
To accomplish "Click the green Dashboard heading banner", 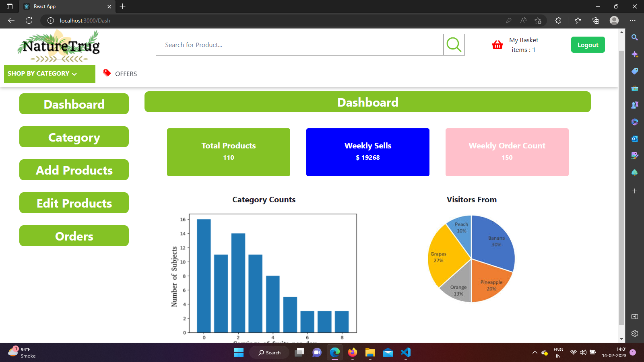I will point(367,102).
